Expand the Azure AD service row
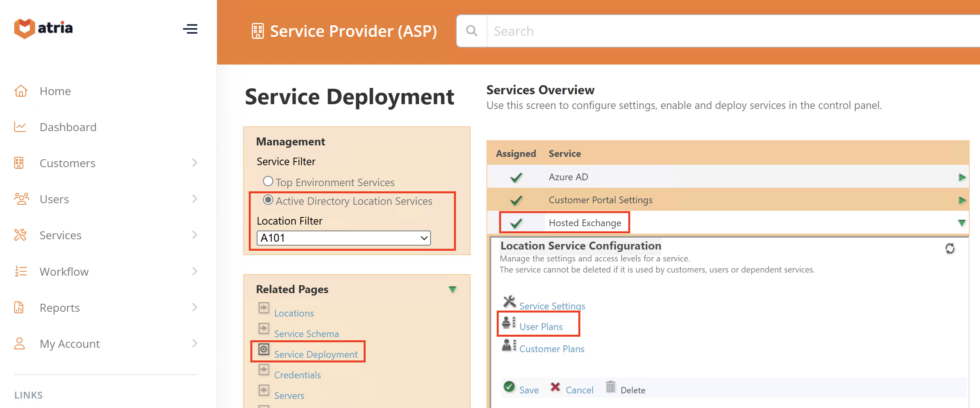 963,177
